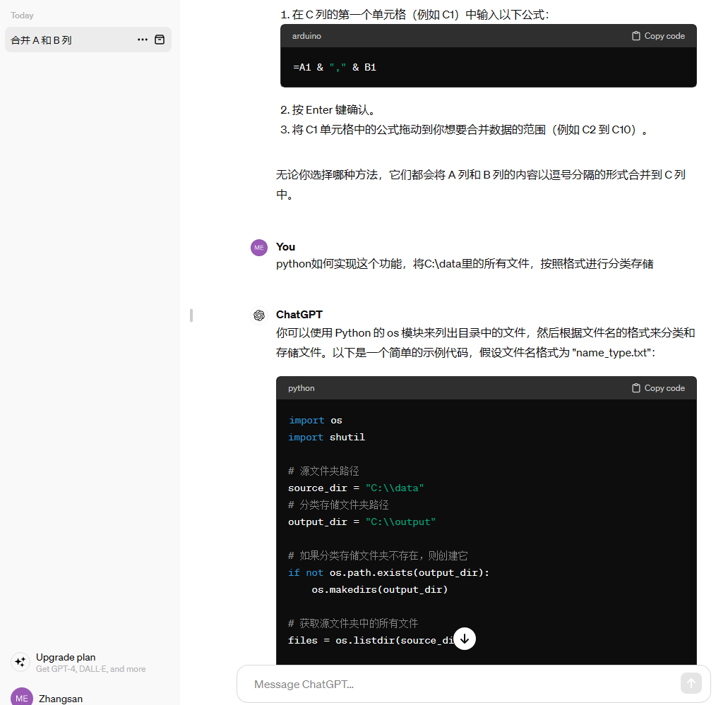This screenshot has width=728, height=705.
Task: Click the account name "Zhangsan"
Action: (x=61, y=698)
